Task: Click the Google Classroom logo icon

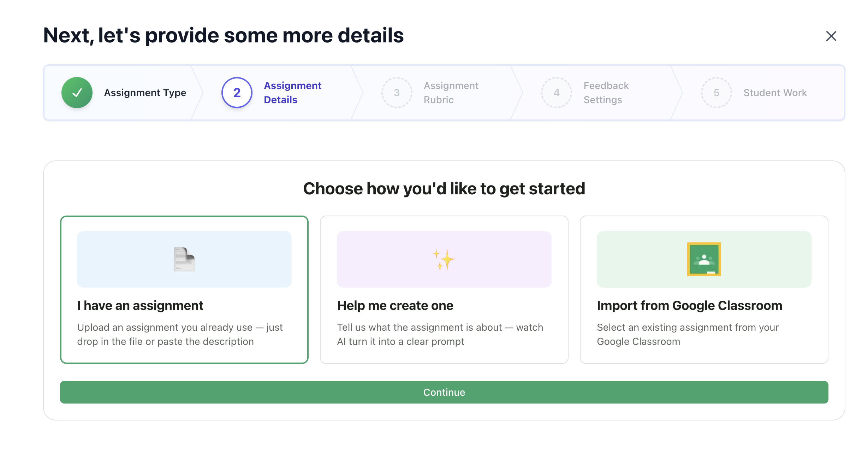Action: 704,259
